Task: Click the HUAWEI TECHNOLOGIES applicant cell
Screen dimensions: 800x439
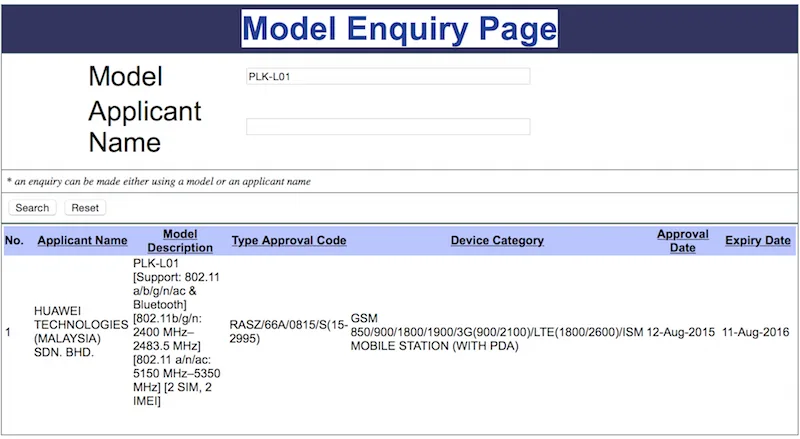Action: [x=81, y=332]
